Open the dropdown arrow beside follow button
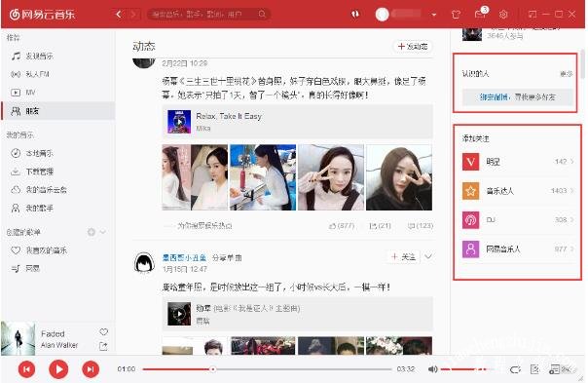Image resolution: width=588 pixels, height=383 pixels. click(428, 256)
